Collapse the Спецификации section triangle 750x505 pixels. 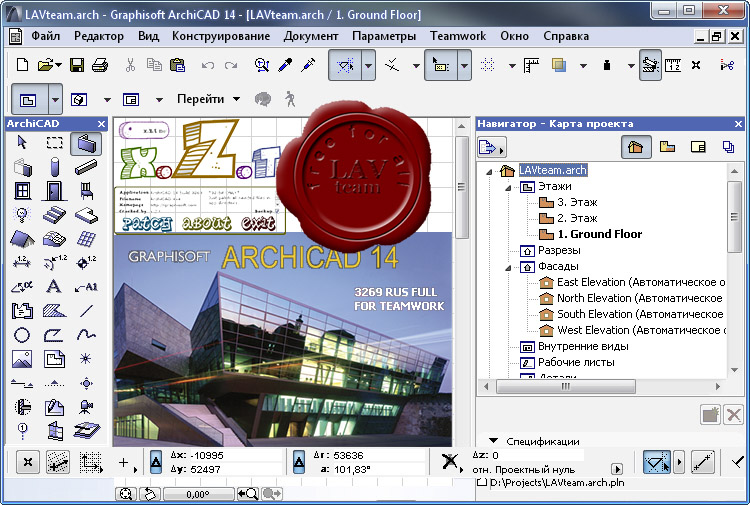494,440
